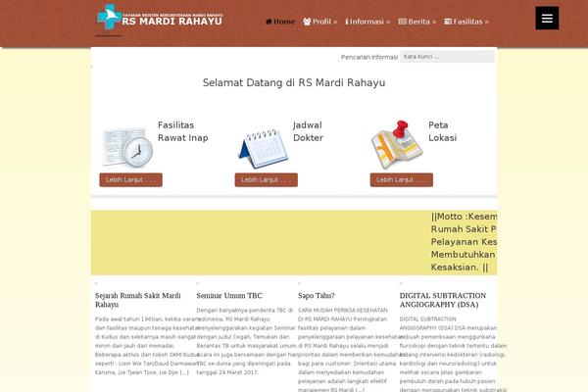This screenshot has height=392, width=588.
Task: Click the map pin icon for Peta Lokasi
Action: tap(397, 145)
